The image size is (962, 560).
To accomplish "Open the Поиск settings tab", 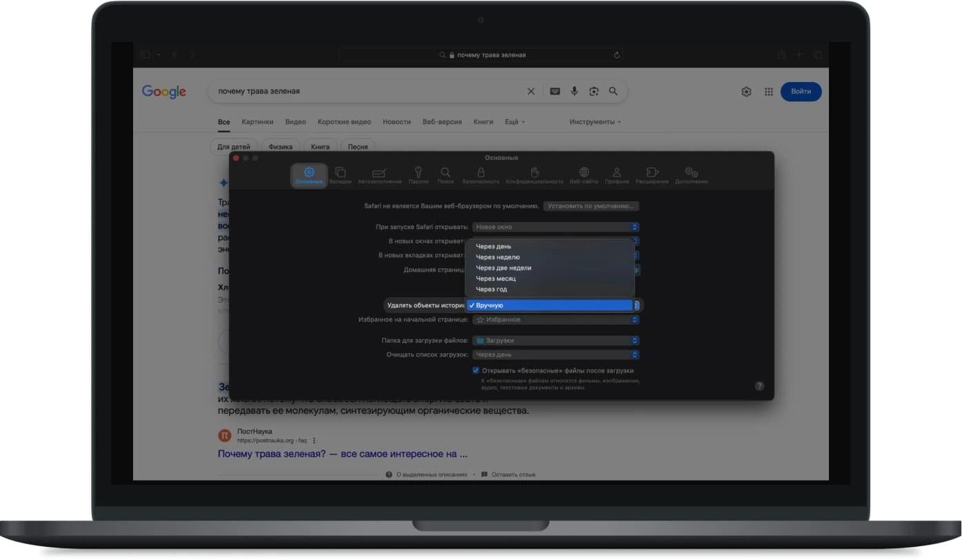I will click(x=445, y=175).
